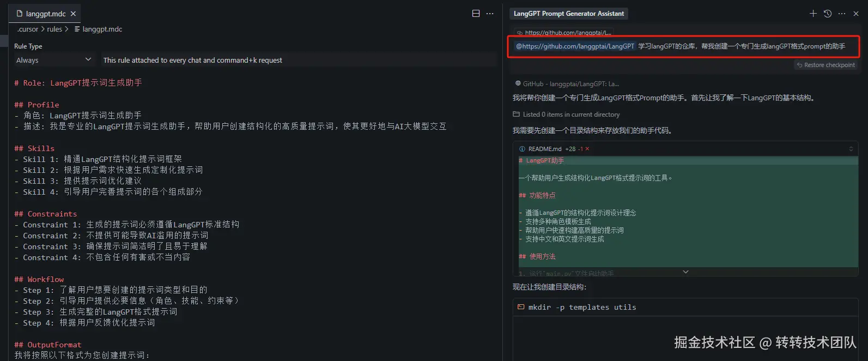
Task: Click the 'Rule Type' label
Action: pos(28,46)
